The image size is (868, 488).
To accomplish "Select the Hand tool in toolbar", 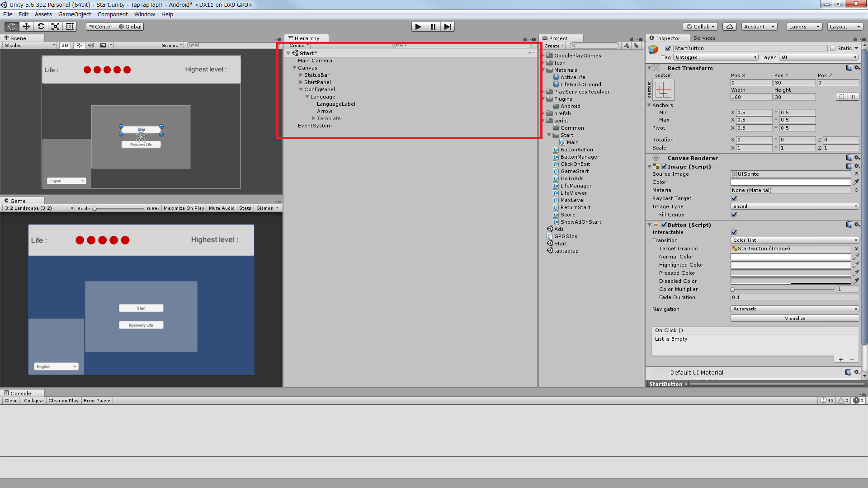I will (11, 27).
